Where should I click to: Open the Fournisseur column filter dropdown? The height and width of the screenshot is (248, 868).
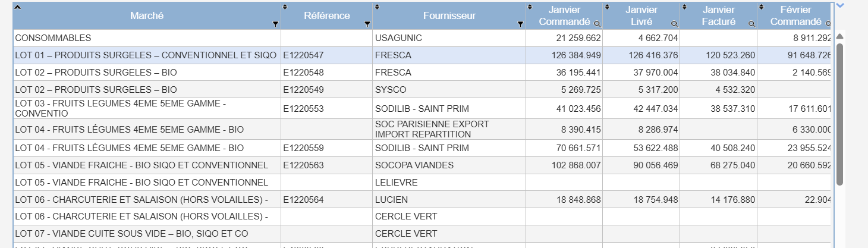[520, 24]
